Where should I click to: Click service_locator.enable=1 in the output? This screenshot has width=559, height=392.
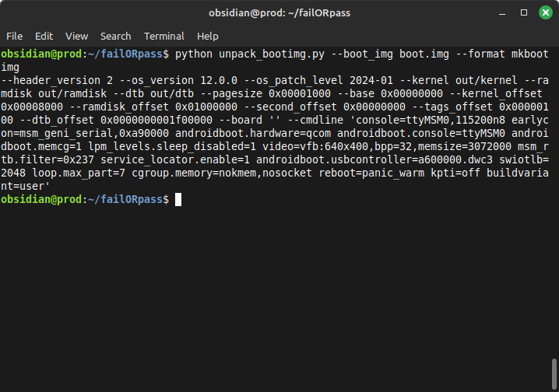point(146,160)
